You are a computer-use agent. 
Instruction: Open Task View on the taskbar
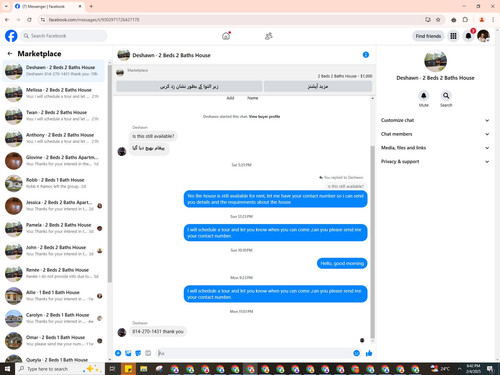113,369
